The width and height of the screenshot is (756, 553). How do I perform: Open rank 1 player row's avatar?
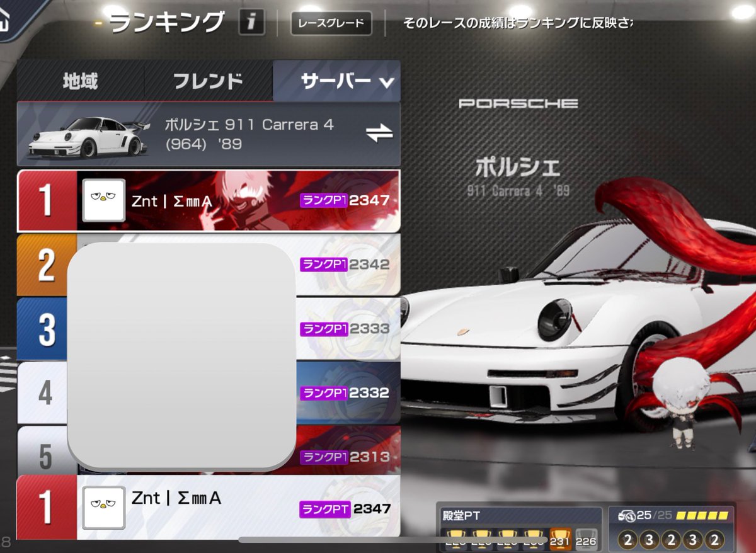(x=103, y=200)
